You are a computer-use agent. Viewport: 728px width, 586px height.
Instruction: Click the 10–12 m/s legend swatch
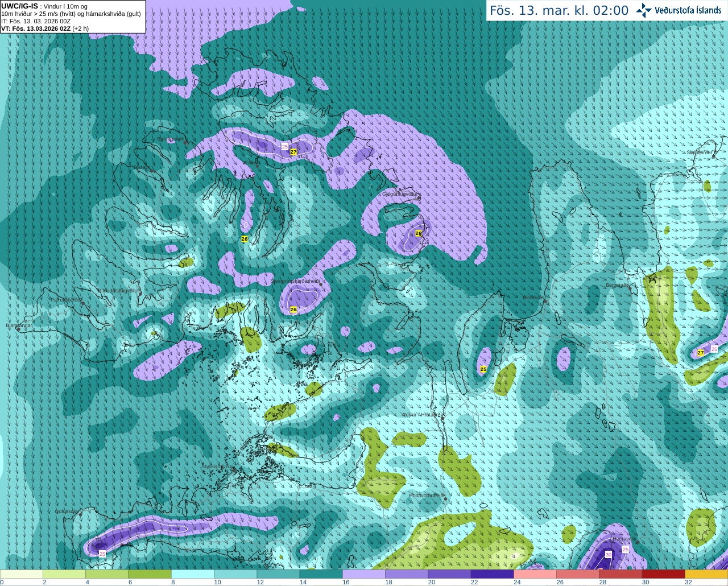click(x=235, y=573)
